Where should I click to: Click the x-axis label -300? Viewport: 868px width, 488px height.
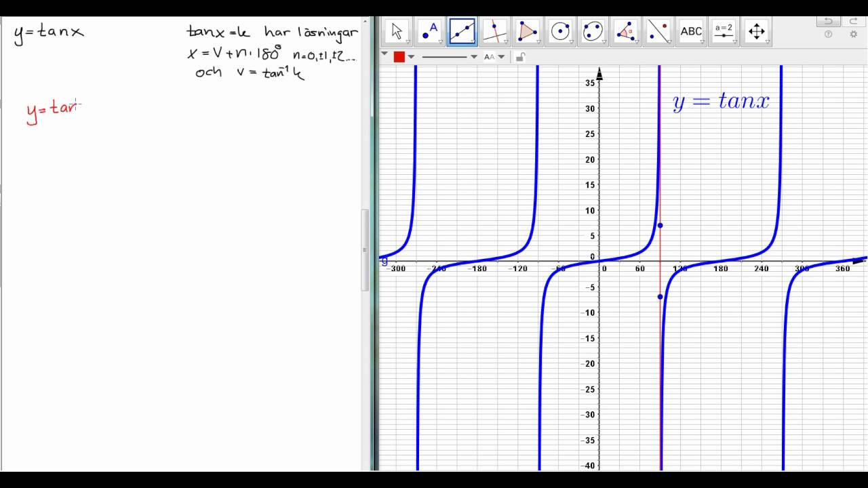tap(395, 269)
